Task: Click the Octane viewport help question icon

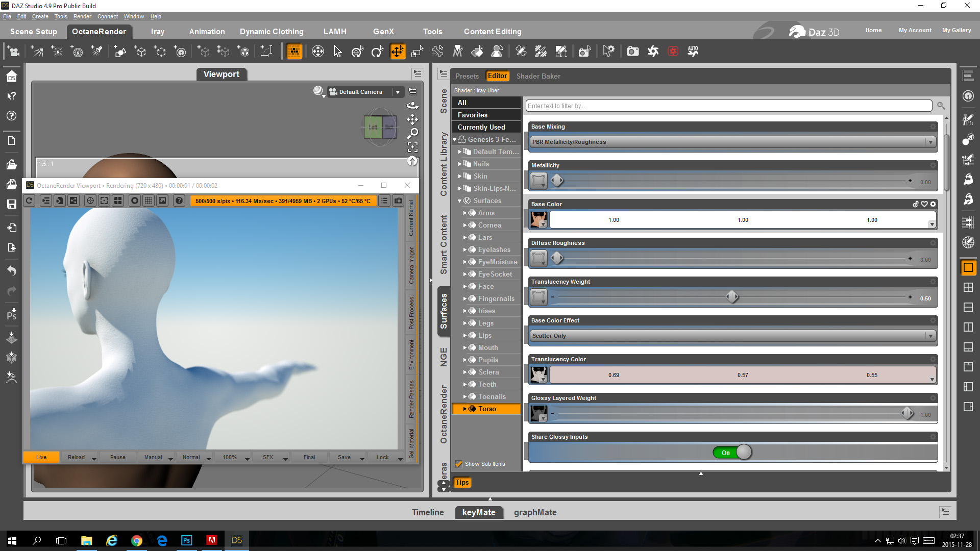Action: [x=179, y=201]
